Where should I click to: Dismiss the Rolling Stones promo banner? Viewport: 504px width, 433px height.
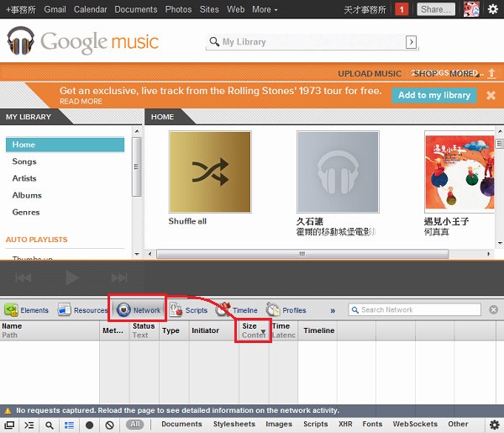pyautogui.click(x=491, y=95)
